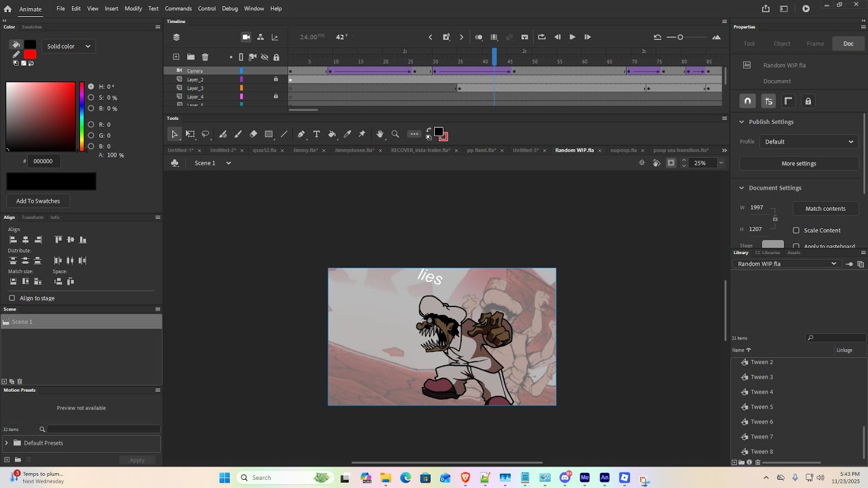Switch to the nupoop.fla document tab
The image size is (868, 488).
(x=624, y=150)
